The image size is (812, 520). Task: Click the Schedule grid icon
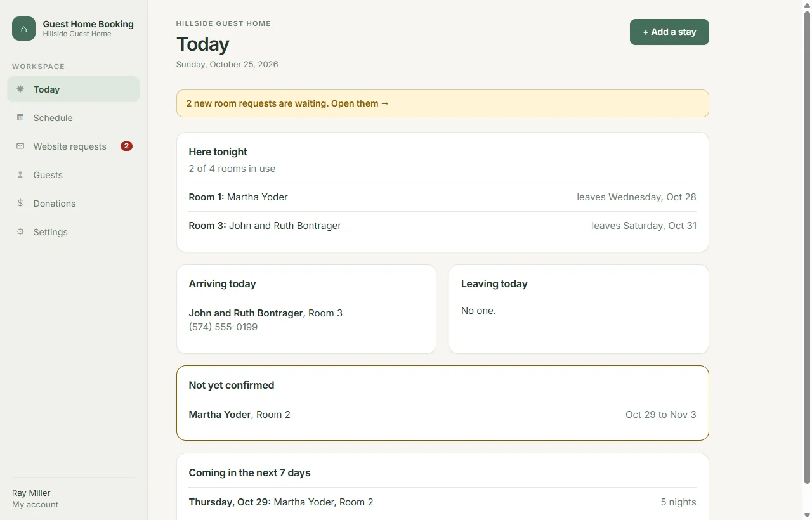point(20,118)
